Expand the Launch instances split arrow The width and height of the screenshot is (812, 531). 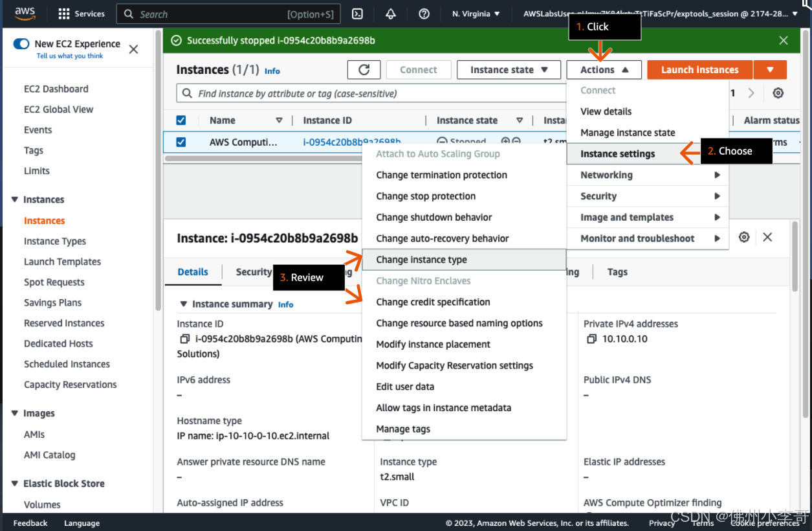tap(770, 70)
